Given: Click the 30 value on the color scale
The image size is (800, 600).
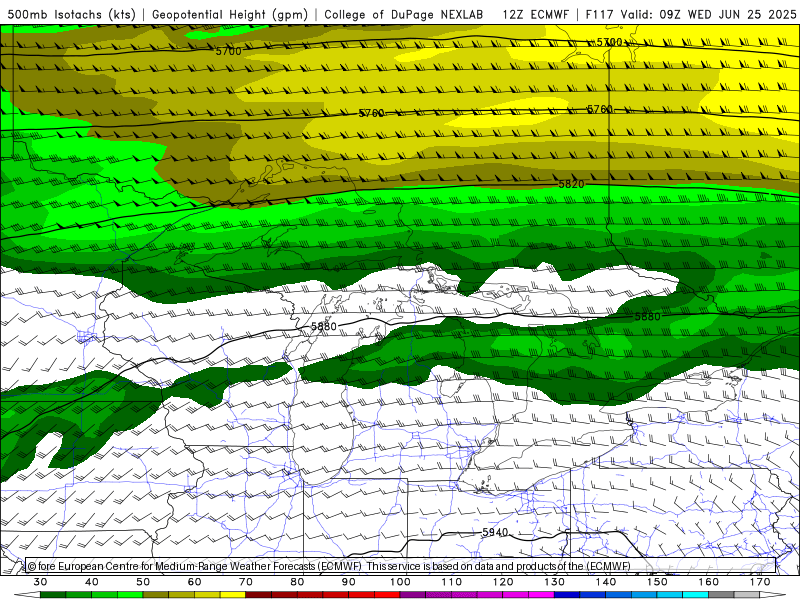Looking at the screenshot, I should point(40,582).
